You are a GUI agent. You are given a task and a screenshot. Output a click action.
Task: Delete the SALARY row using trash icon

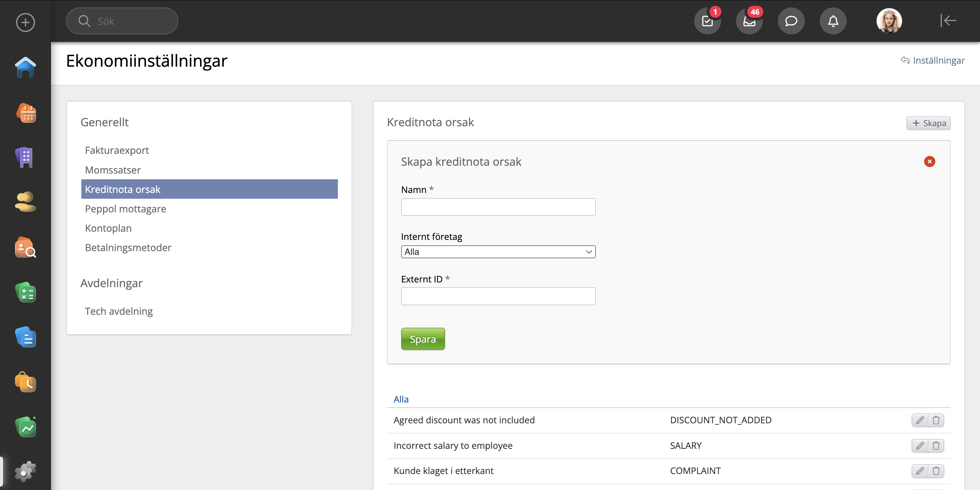point(936,445)
